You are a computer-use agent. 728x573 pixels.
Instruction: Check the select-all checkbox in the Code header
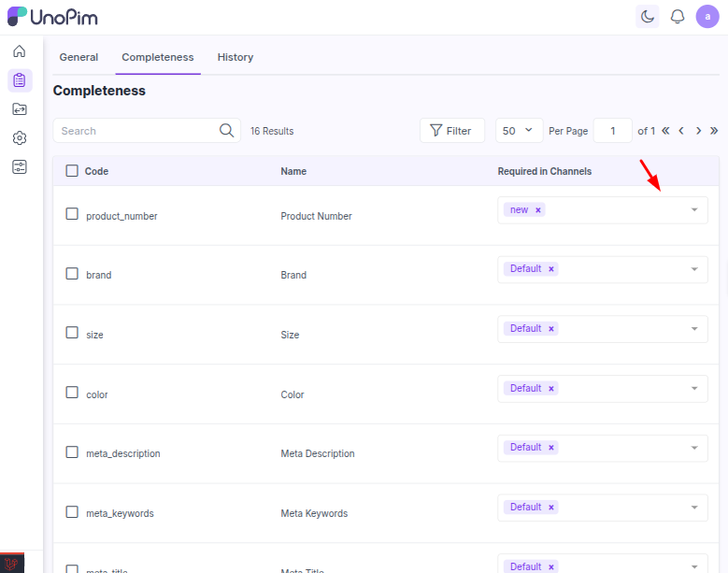coord(72,170)
